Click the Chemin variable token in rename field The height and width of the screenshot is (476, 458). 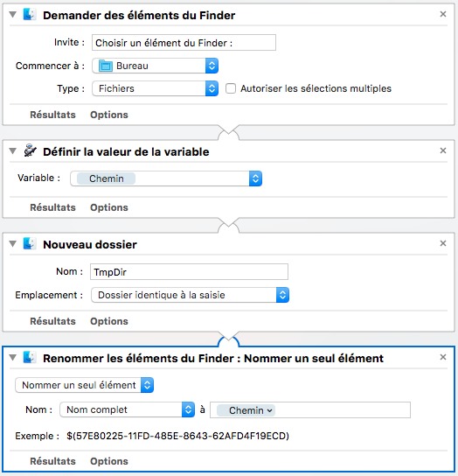click(246, 410)
